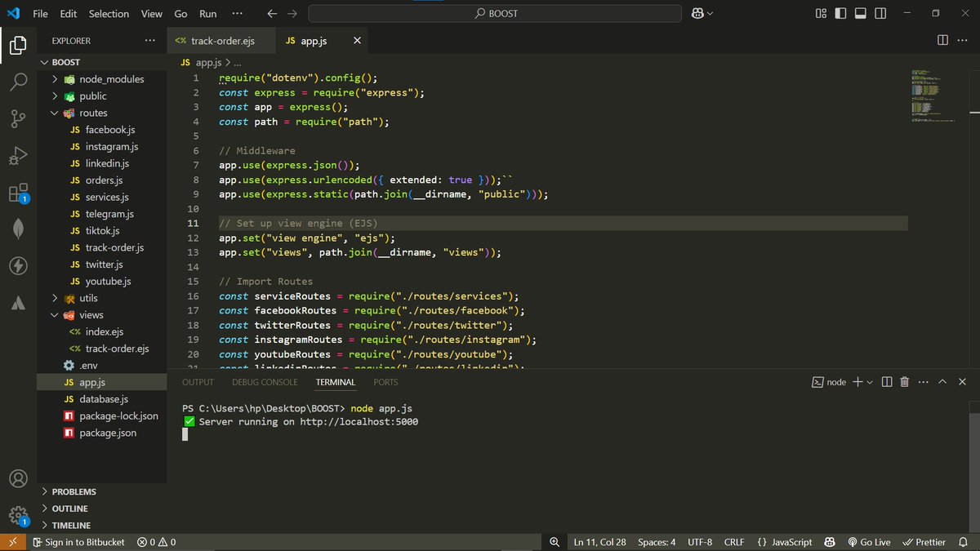Toggle Secondary Side Bar visibility
Screen dimensions: 980x551
(x=881, y=13)
